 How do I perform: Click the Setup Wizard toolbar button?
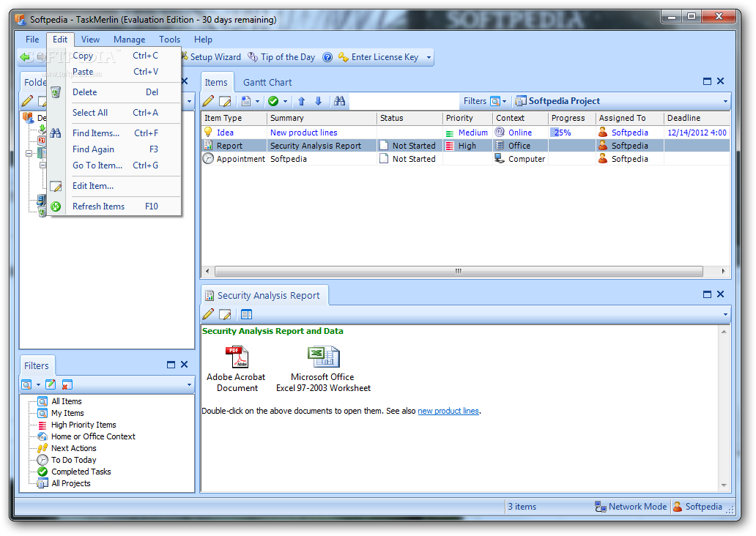point(211,57)
